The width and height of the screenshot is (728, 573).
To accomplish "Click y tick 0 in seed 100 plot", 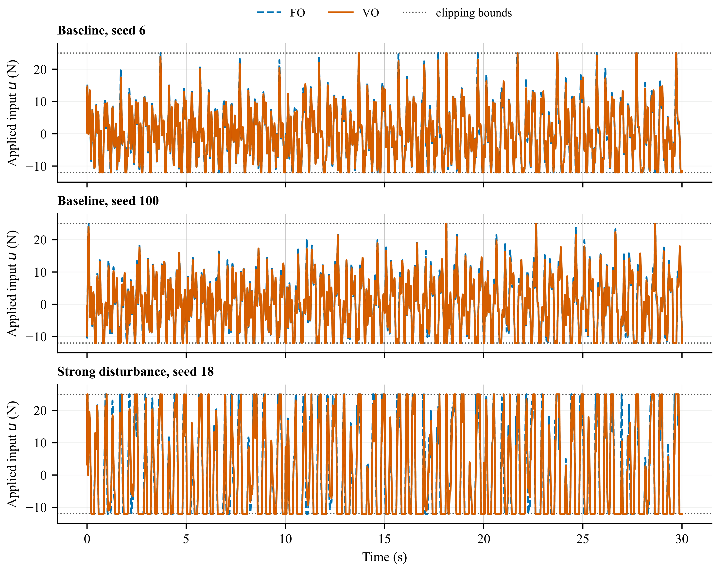I will point(44,304).
